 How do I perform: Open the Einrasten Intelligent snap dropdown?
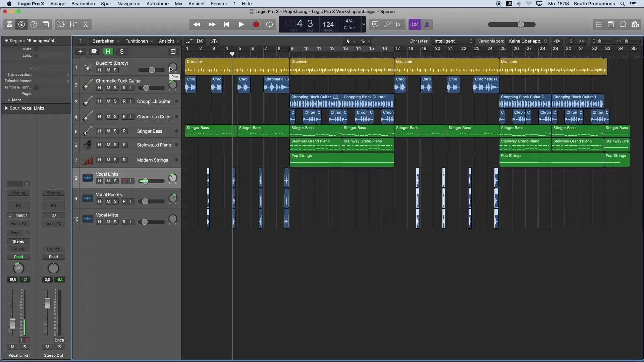click(x=453, y=41)
